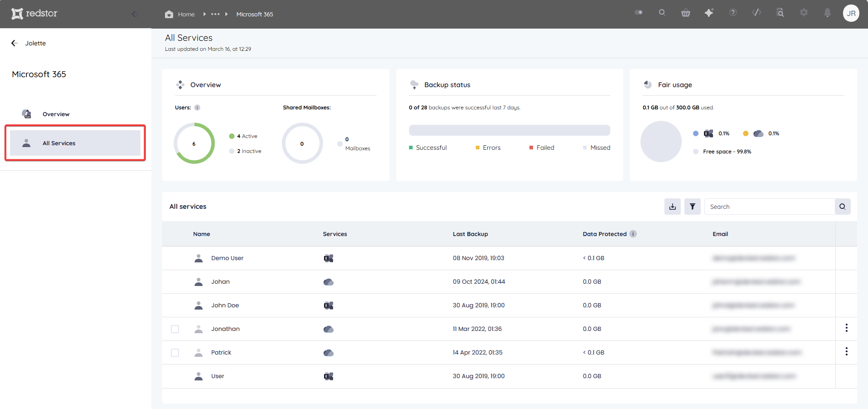Click the green Successful legend swatch
Viewport: 868px width, 409px height.
[x=411, y=148]
